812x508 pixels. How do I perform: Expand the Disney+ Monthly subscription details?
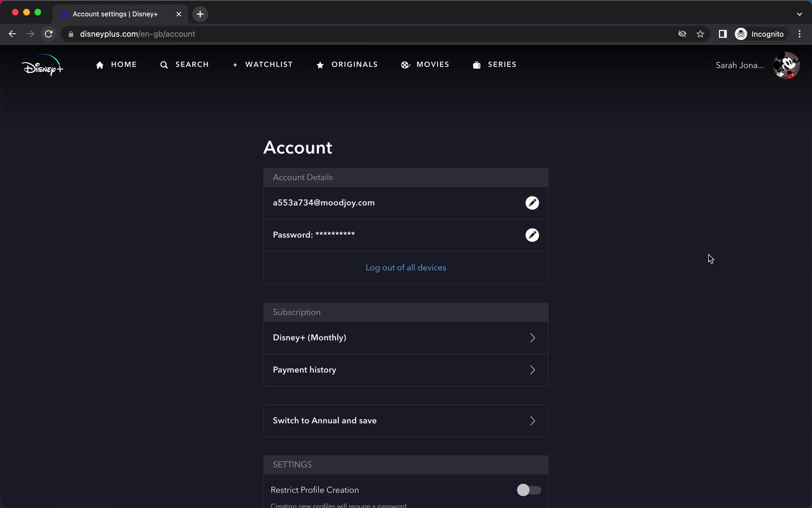[x=406, y=338]
